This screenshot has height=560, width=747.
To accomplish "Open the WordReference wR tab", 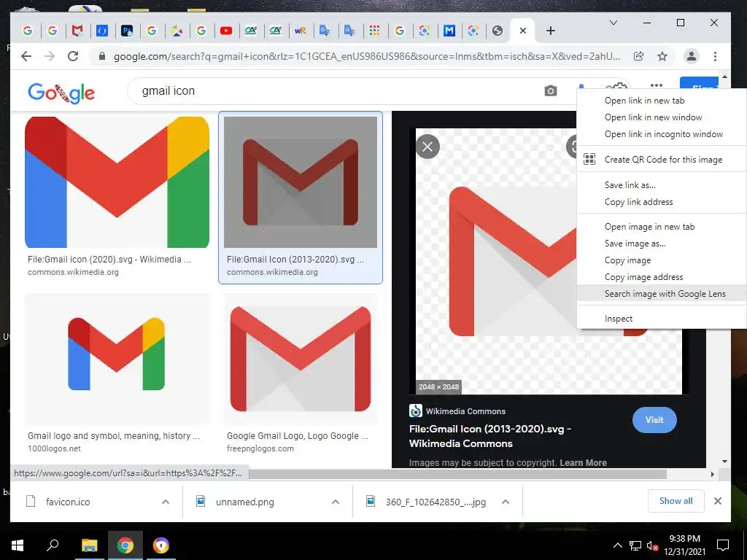I will tap(300, 31).
